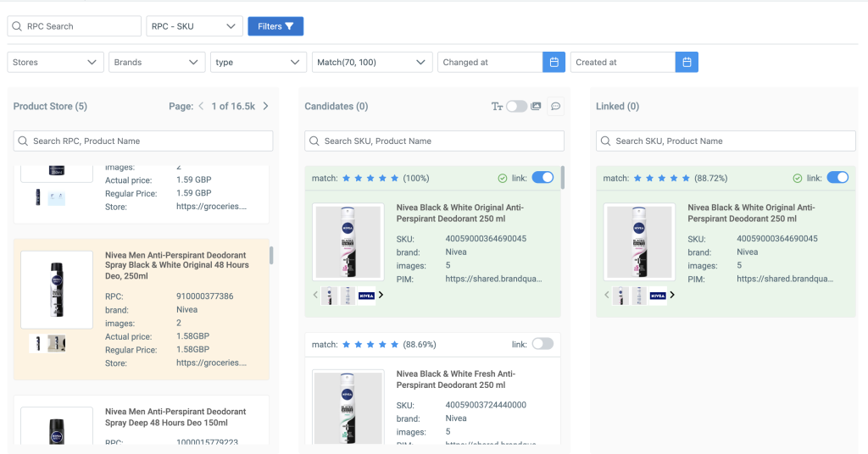Click SKU 40059000364690045 in Linked card
868x454 pixels.
click(777, 239)
